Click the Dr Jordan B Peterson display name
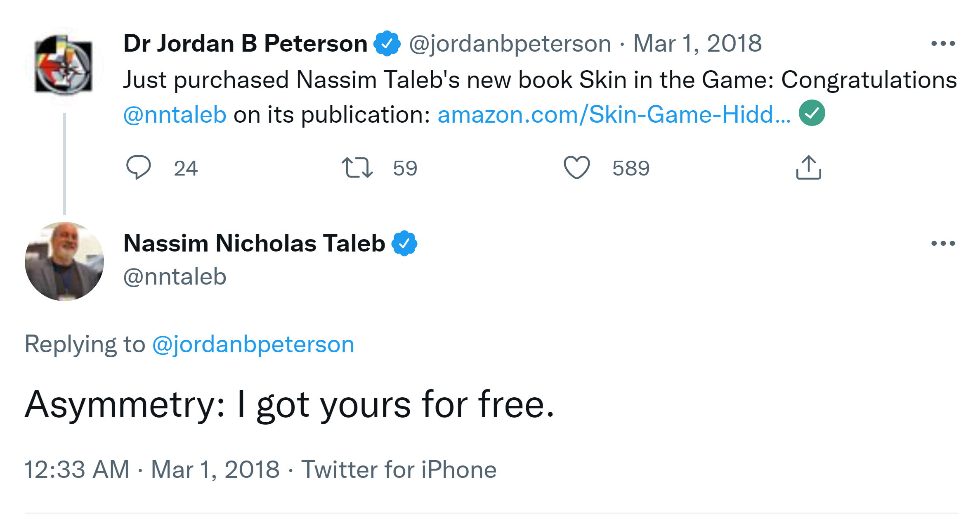This screenshot has width=980, height=520. (x=245, y=43)
